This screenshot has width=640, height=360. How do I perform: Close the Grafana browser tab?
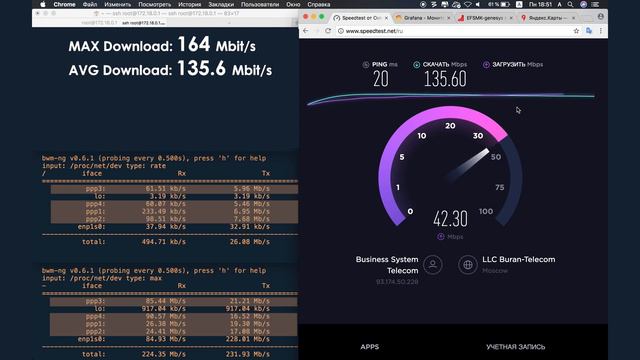449,18
